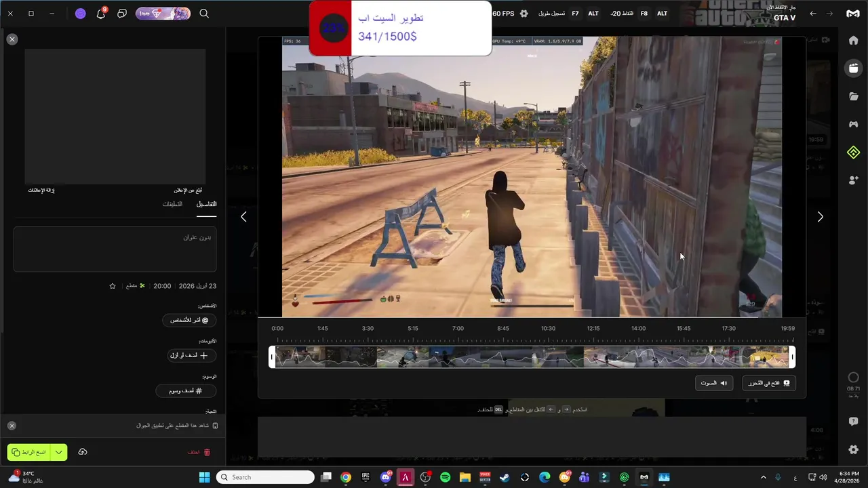This screenshot has width=868, height=488.
Task: Click the add or remove albums plus button
Action: pos(192,355)
